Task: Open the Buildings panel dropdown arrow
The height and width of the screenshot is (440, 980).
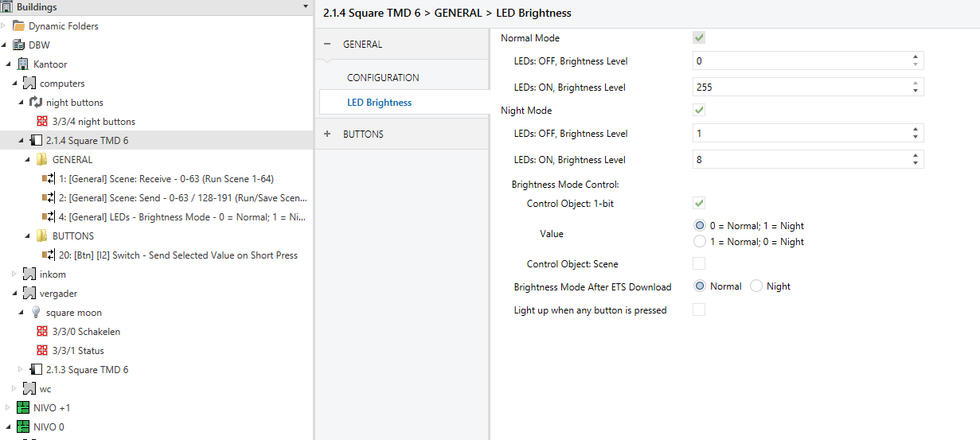Action: (306, 7)
